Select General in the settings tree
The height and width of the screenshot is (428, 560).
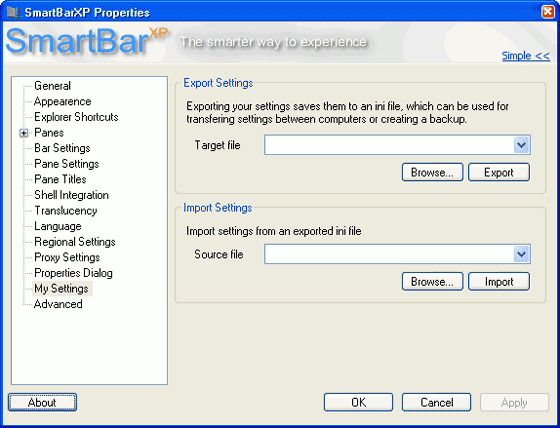pyautogui.click(x=52, y=86)
